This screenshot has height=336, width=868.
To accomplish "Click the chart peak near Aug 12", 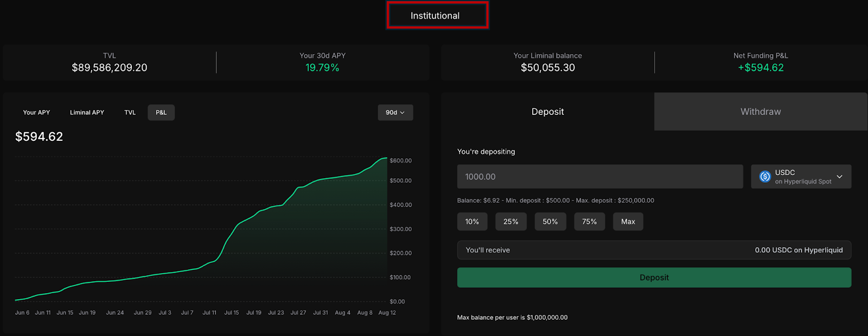I will coord(385,158).
